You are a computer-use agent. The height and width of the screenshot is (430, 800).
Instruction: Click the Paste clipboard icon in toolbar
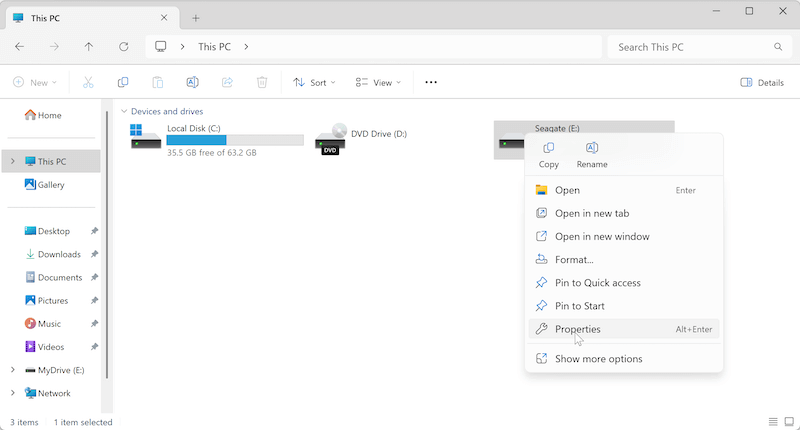point(158,82)
